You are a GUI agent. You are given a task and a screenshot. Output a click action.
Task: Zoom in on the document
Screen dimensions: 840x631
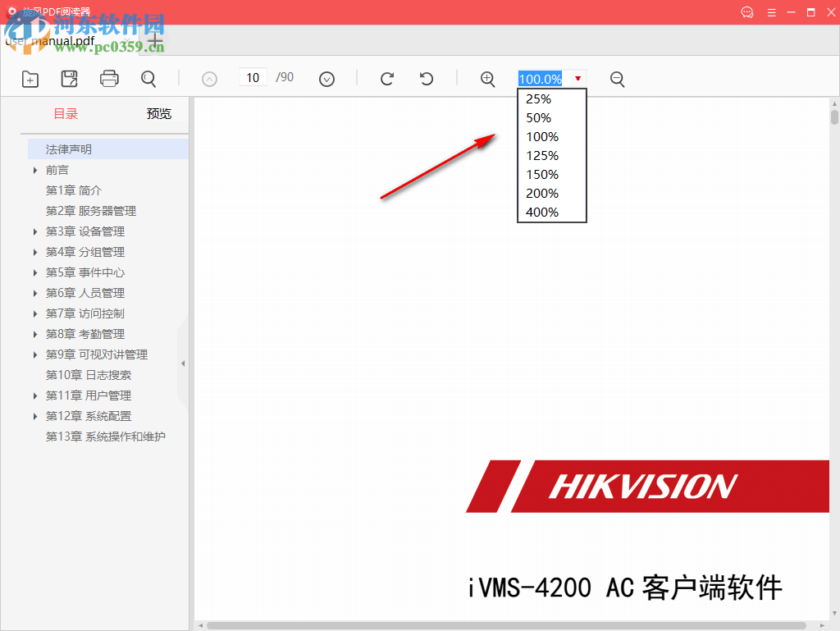pos(487,79)
